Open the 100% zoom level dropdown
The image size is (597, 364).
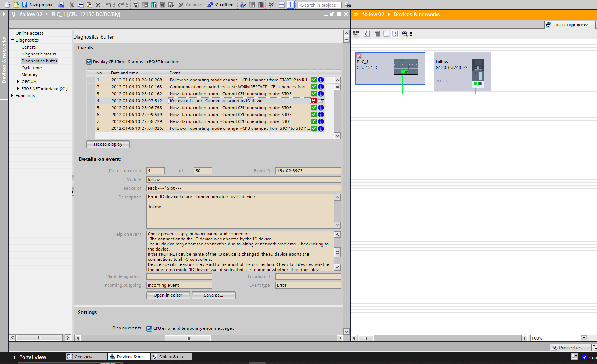coord(584,338)
